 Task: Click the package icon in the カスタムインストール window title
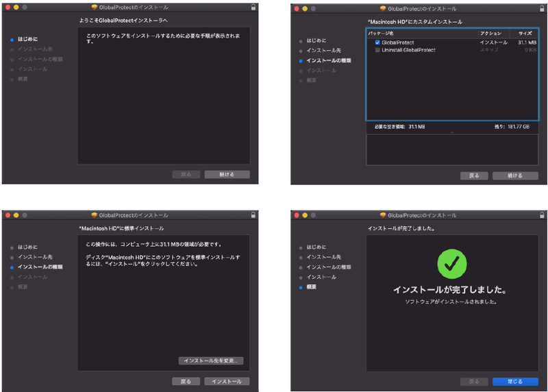point(383,9)
